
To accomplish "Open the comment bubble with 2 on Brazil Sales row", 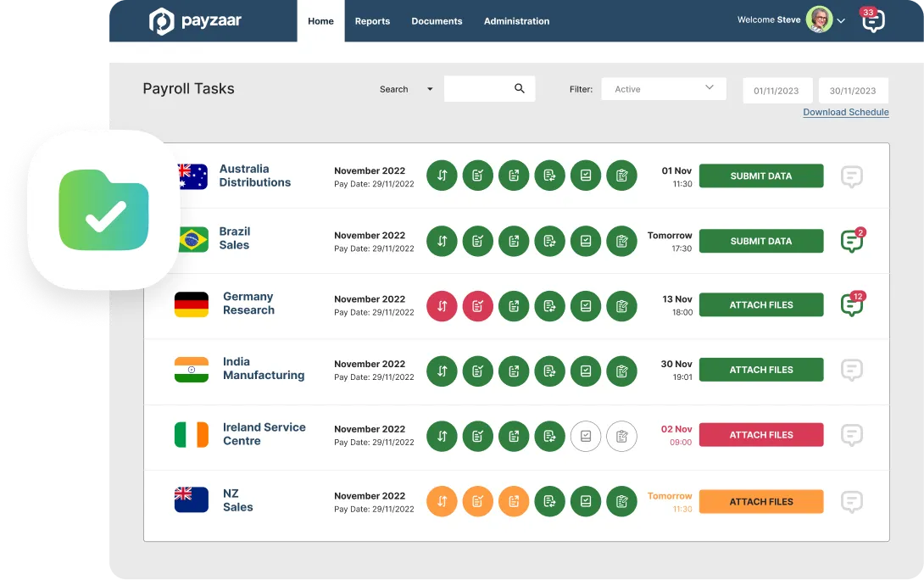I will click(x=852, y=240).
